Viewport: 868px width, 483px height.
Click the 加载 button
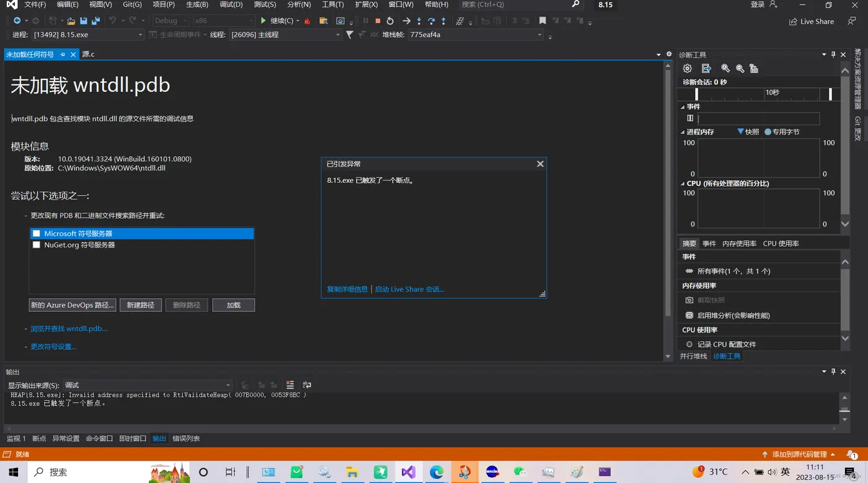point(233,305)
